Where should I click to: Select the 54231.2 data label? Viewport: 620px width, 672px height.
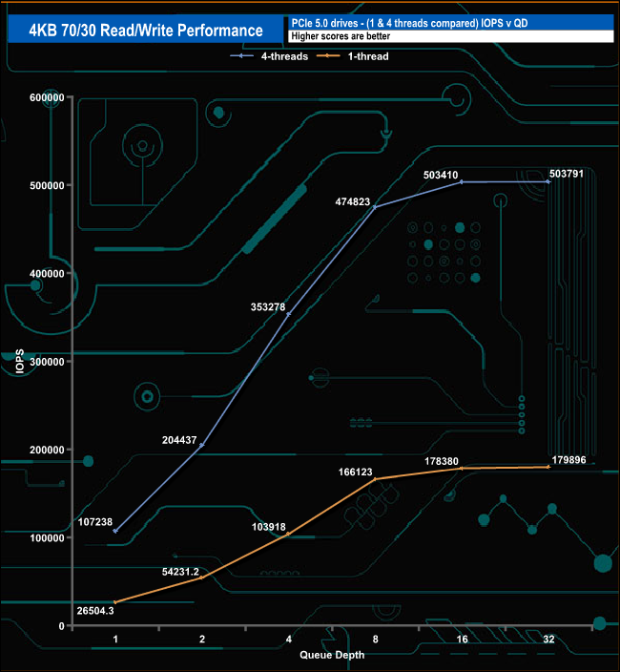click(180, 572)
